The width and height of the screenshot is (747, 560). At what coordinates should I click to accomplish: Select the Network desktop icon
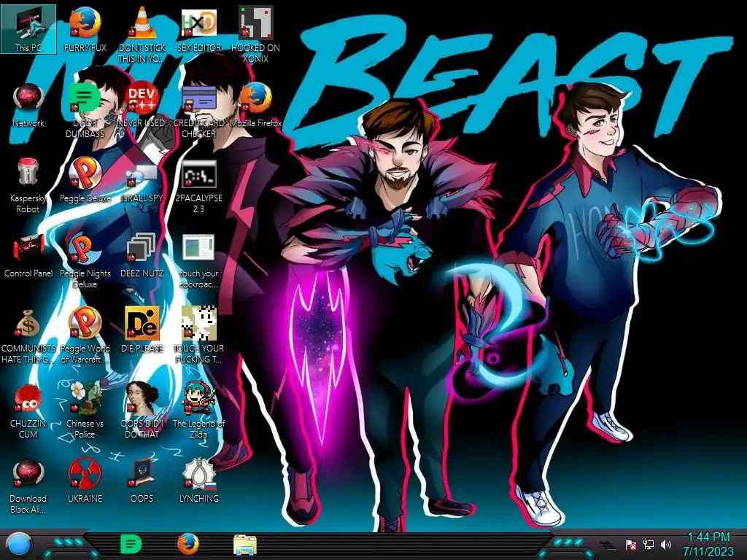[x=28, y=104]
